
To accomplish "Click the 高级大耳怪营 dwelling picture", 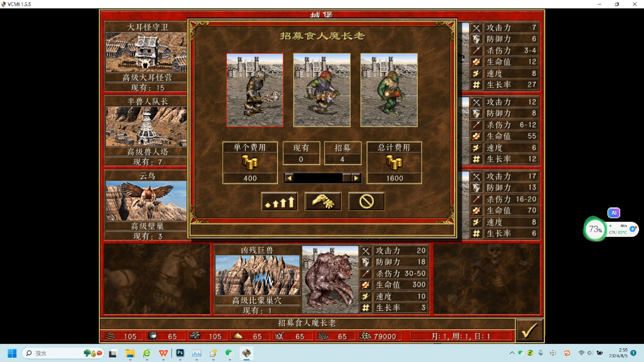I will click(146, 52).
